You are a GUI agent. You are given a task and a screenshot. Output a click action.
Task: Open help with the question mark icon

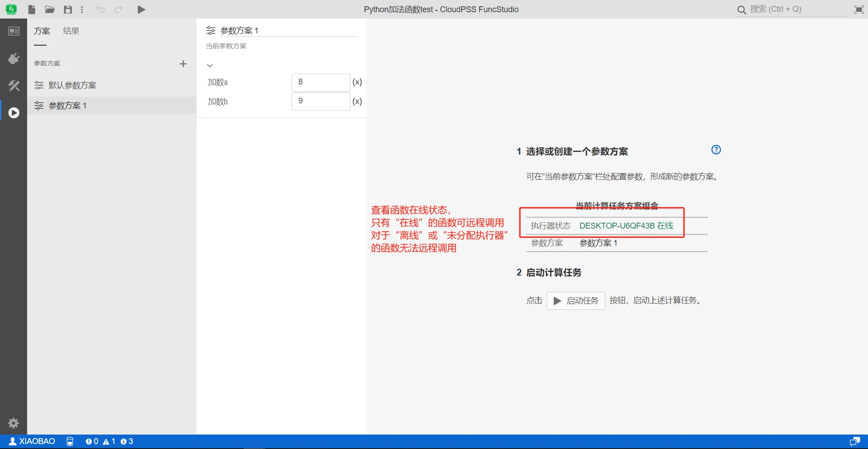coord(716,150)
